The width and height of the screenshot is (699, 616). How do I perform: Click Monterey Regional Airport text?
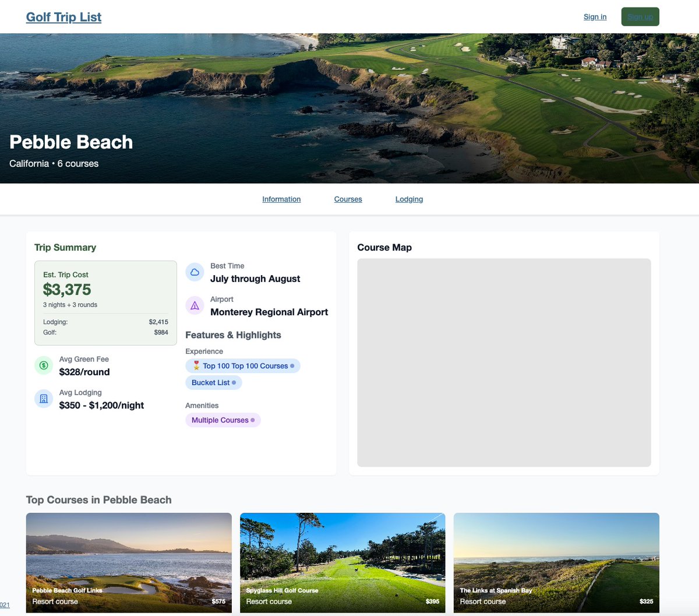click(269, 312)
